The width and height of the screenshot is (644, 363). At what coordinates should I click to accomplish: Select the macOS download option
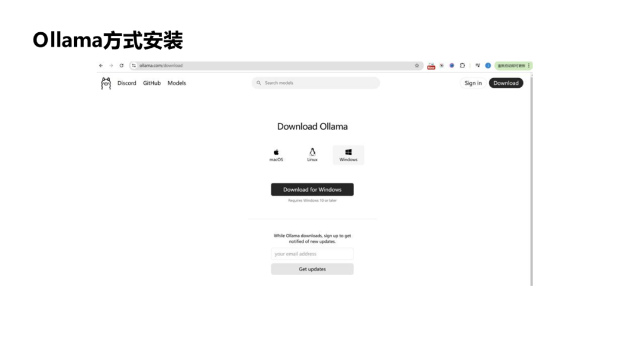276,155
